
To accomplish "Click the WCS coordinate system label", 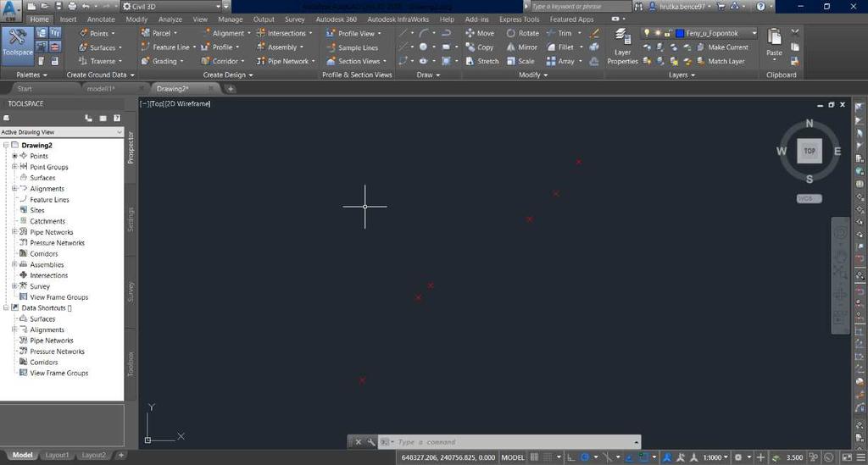I will pos(809,198).
